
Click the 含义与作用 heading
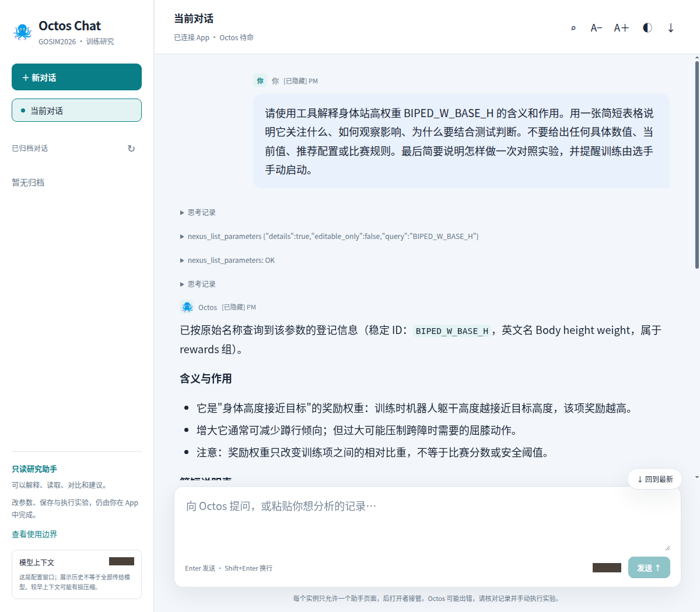tap(205, 379)
